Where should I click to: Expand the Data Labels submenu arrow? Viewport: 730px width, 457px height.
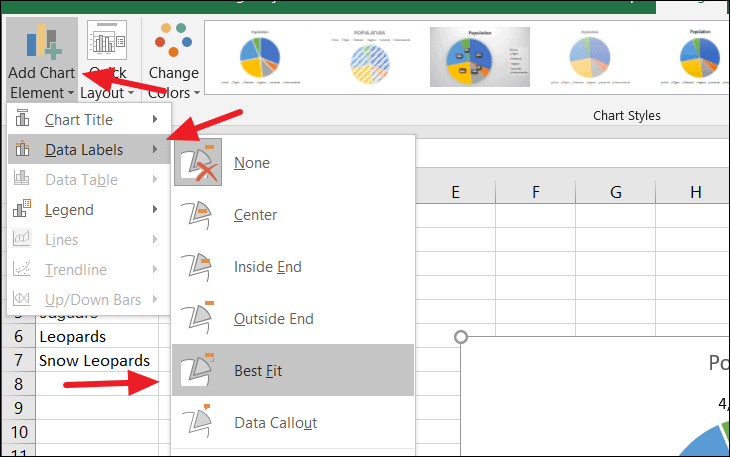[155, 149]
